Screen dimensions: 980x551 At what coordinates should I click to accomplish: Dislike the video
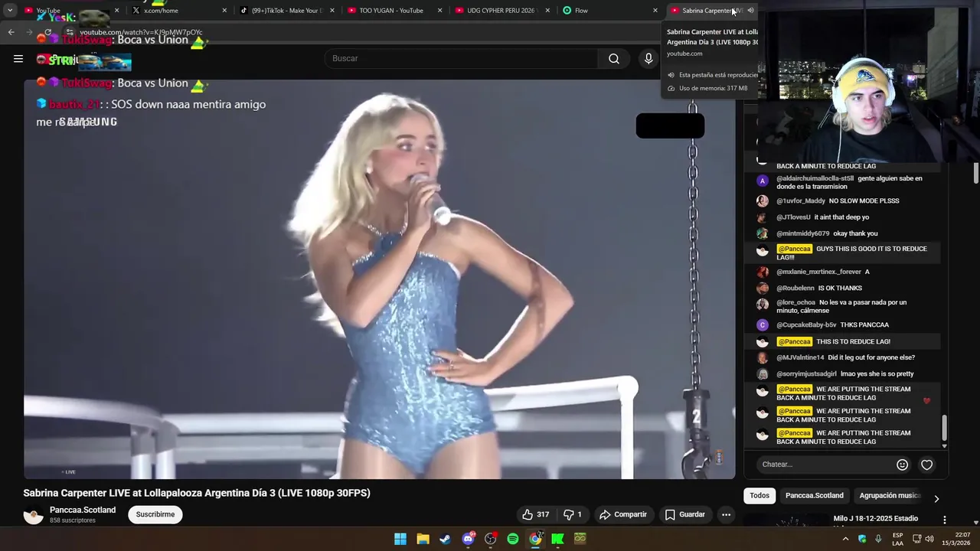573,514
